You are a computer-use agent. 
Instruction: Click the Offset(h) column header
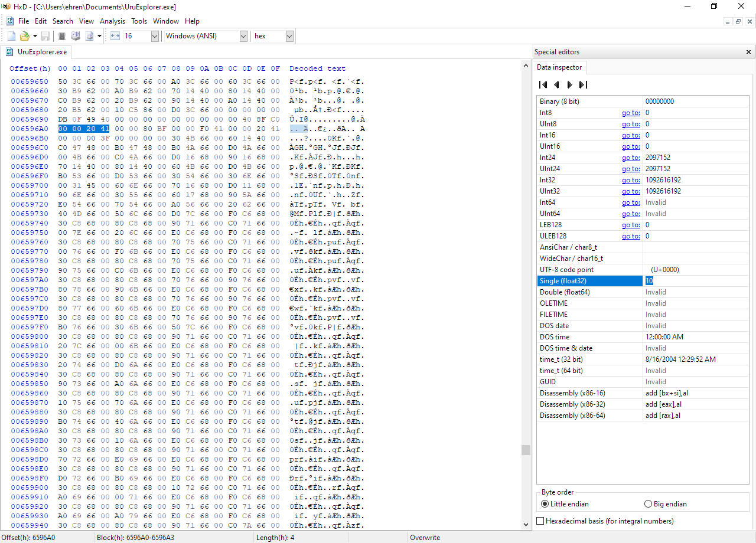[x=30, y=68]
